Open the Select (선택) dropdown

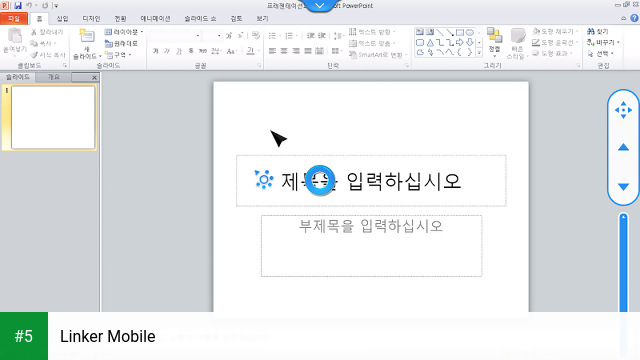click(x=601, y=53)
